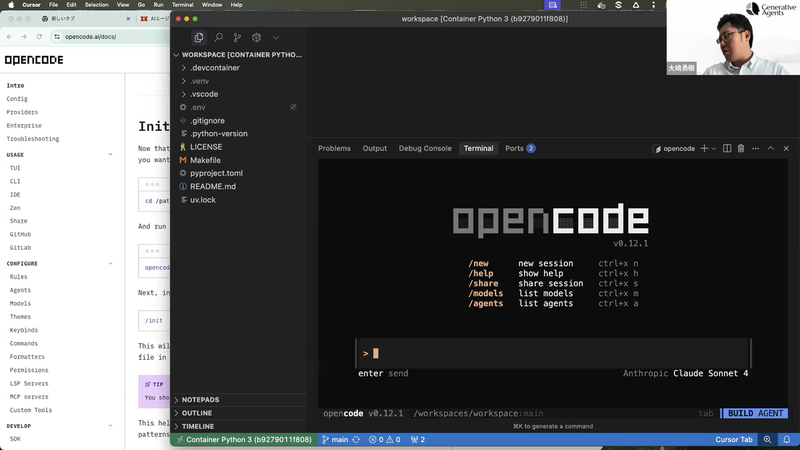Image resolution: width=800 pixels, height=450 pixels.
Task: Open the new terminal profile dropdown arrow
Action: coord(714,148)
